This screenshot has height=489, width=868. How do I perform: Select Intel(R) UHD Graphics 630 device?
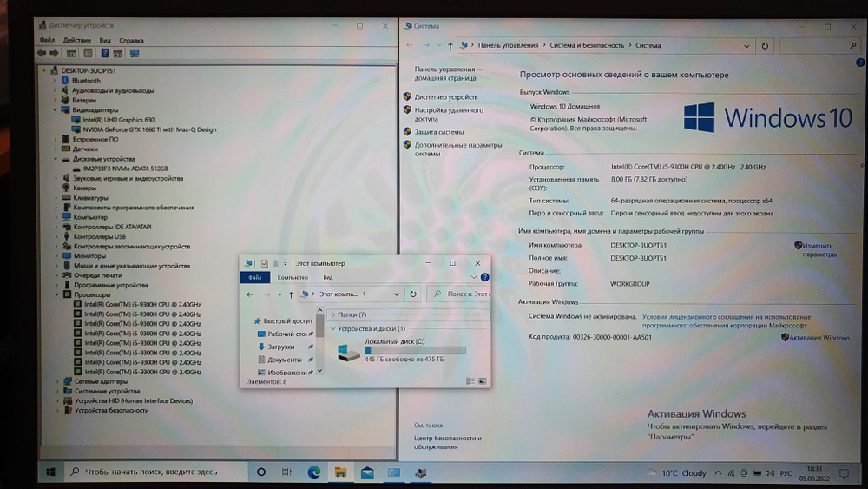pos(118,120)
